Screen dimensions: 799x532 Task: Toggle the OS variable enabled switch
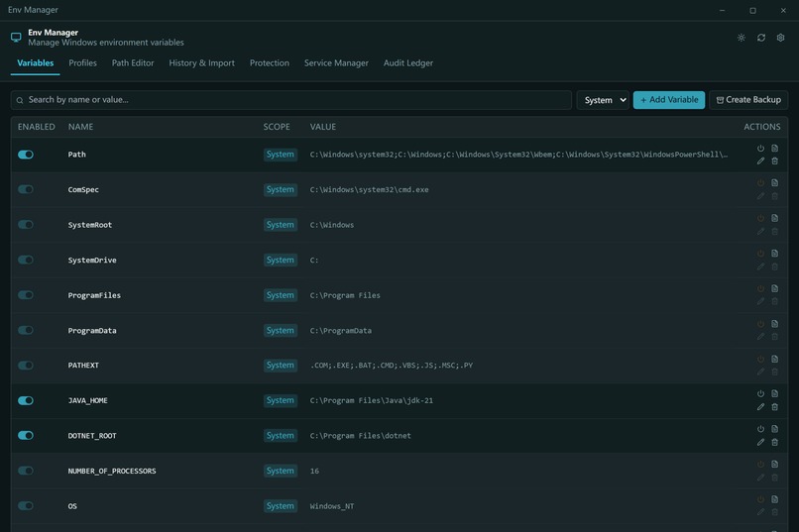26,505
